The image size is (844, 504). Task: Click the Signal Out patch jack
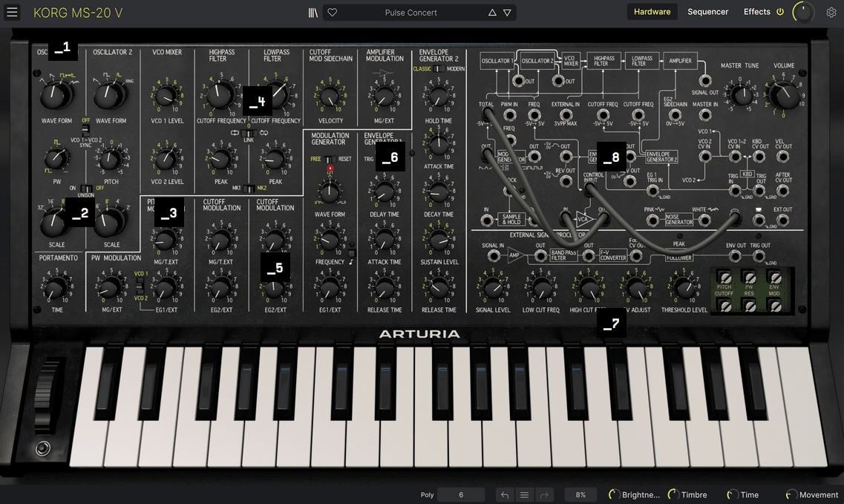click(x=704, y=81)
